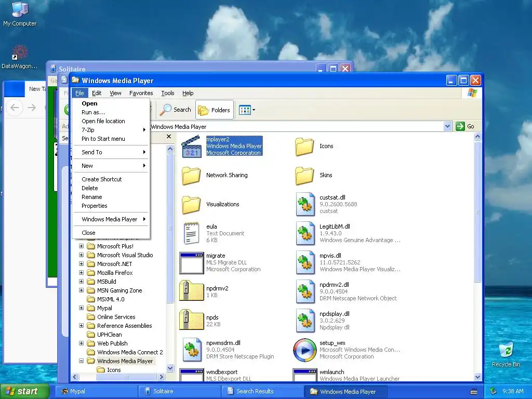Open the address bar dropdown arrow
Viewport: 532px width, 399px height.
click(x=447, y=126)
